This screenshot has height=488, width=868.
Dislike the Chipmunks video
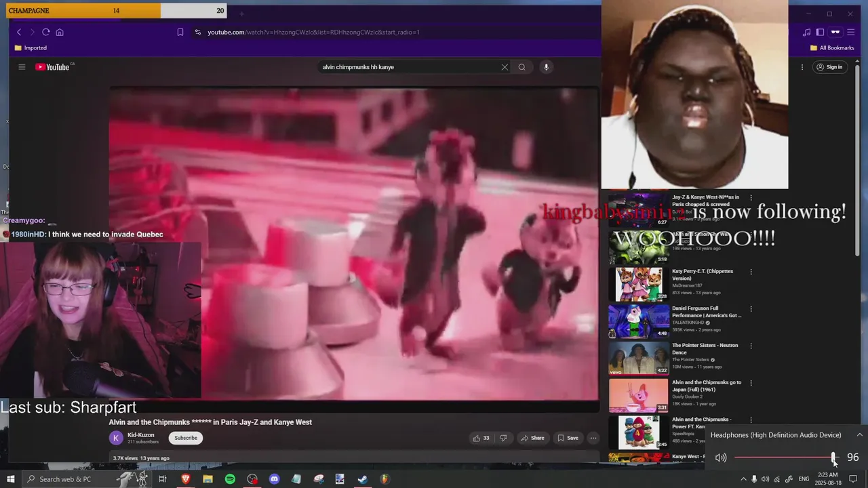[503, 438]
